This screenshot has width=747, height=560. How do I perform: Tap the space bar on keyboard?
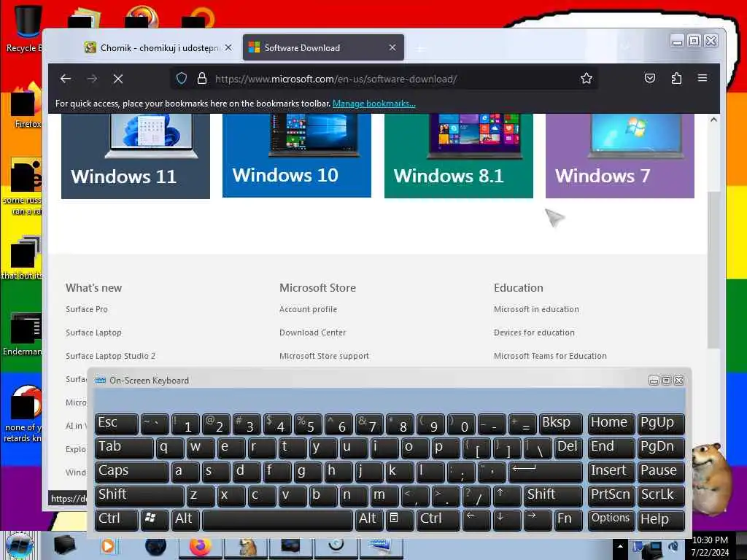pyautogui.click(x=278, y=519)
